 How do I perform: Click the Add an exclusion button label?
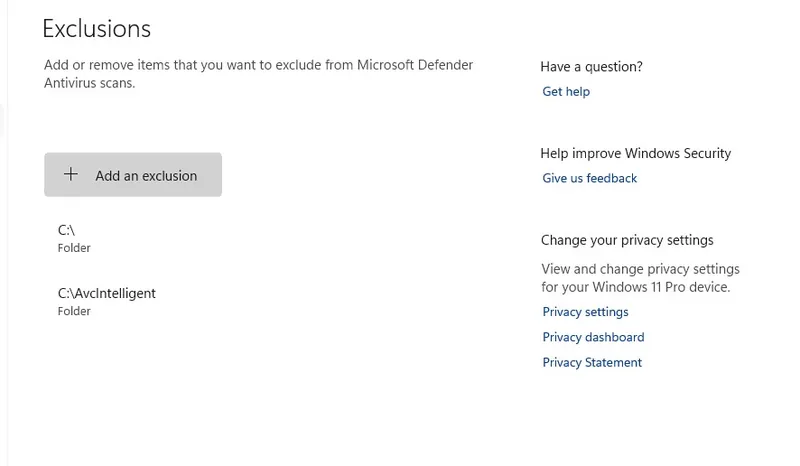point(146,176)
